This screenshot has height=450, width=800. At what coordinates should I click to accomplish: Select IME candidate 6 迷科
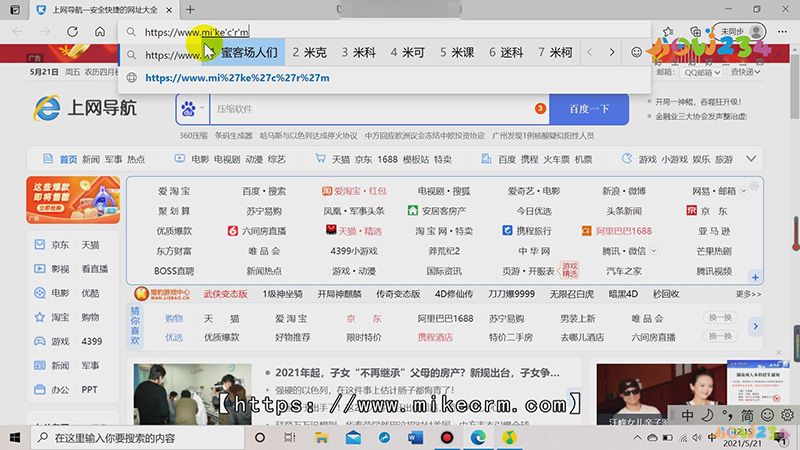pyautogui.click(x=506, y=52)
